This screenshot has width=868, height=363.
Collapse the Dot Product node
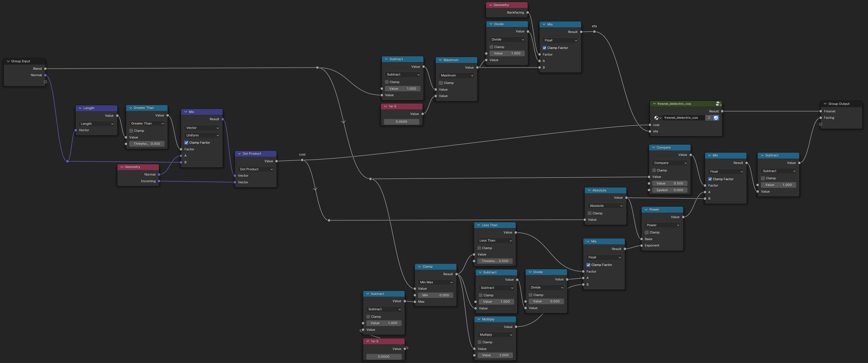(x=239, y=154)
